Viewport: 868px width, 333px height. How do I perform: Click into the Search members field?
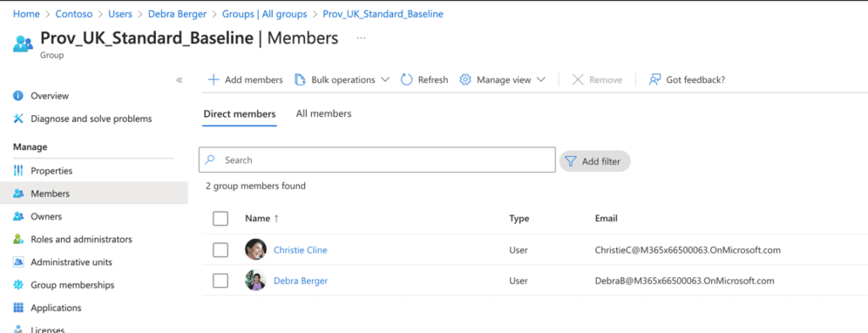tap(377, 160)
